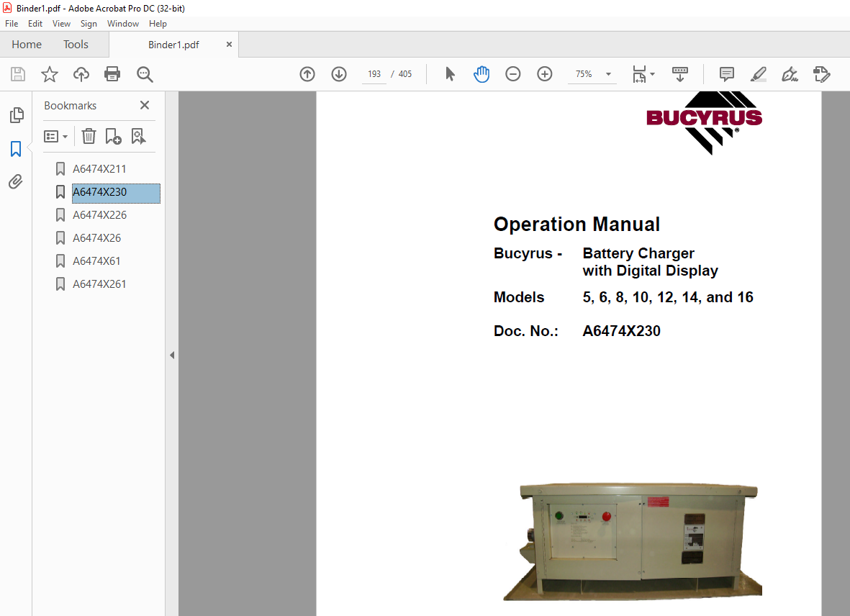Click the Save file icon
The image size is (850, 616).
(x=18, y=74)
